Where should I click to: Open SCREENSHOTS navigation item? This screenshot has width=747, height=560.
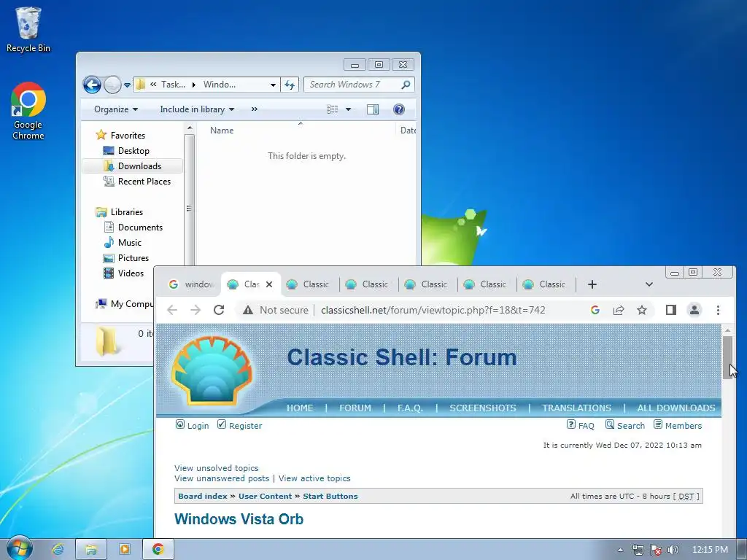pos(483,408)
